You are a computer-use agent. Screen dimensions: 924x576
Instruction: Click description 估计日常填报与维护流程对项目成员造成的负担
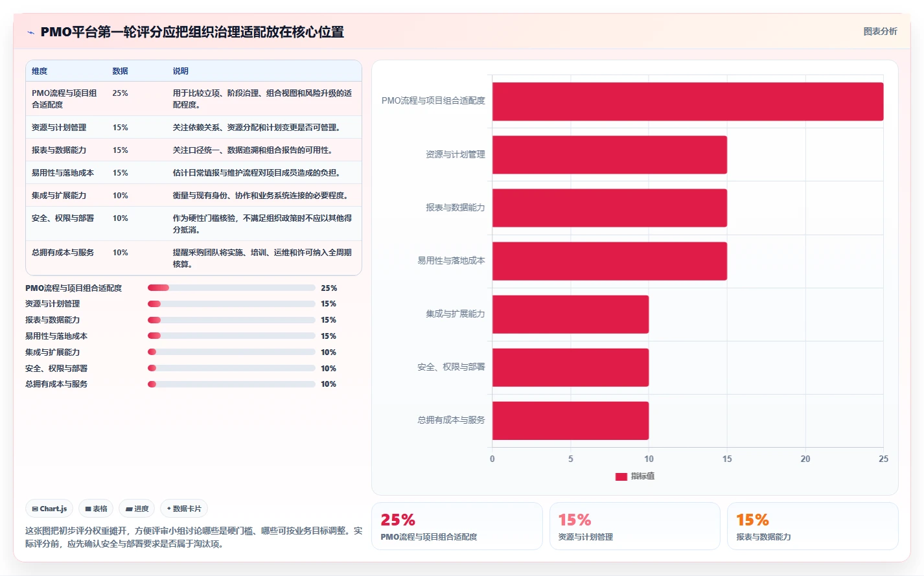coord(257,173)
